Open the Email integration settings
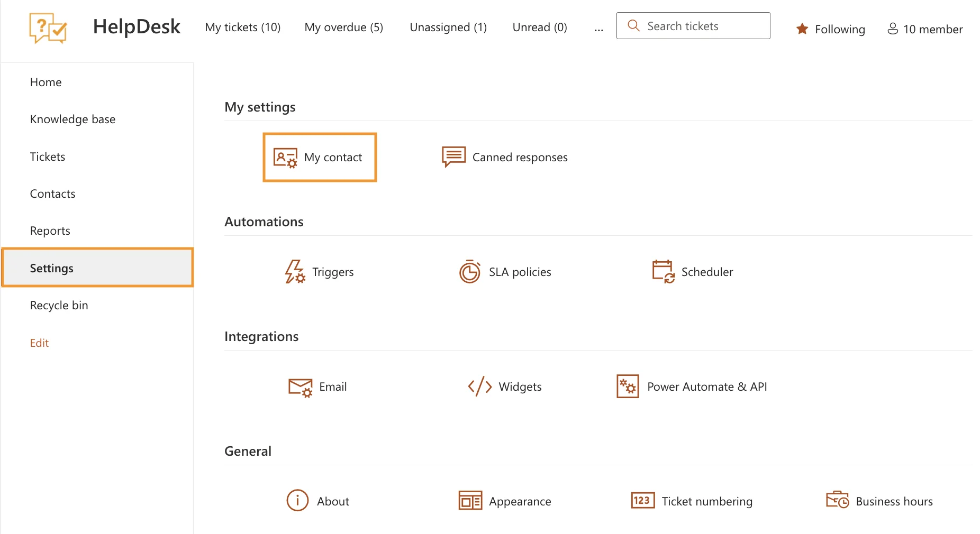The height and width of the screenshot is (534, 980). click(317, 386)
